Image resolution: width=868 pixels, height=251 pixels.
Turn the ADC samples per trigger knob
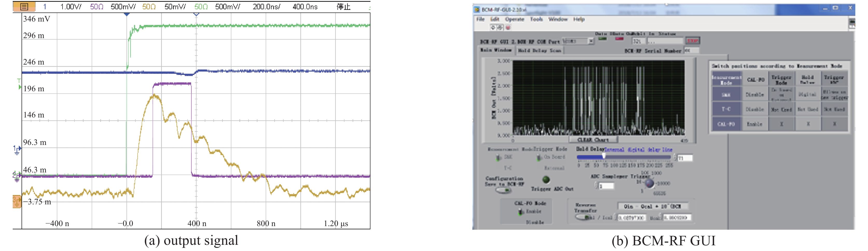649,183
